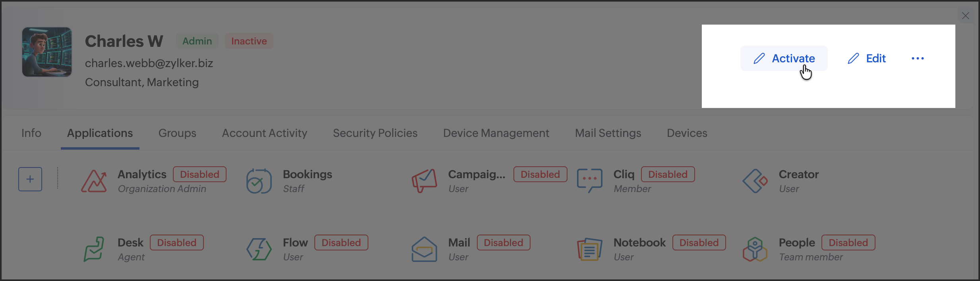Viewport: 980px width, 281px height.
Task: Select the People app icon
Action: click(x=755, y=249)
